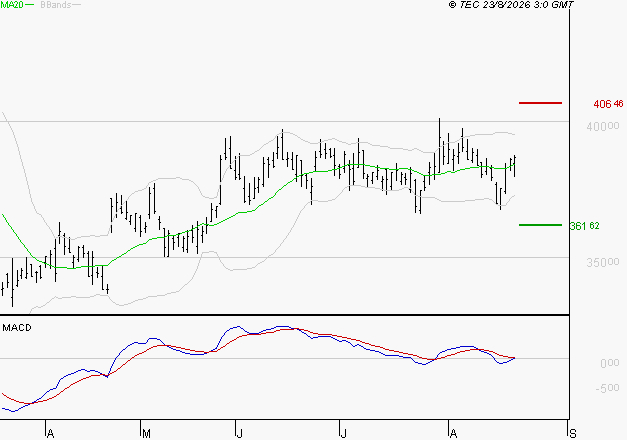The height and width of the screenshot is (440, 627).
Task: Click the 400.00 price axis label
Action: point(603,126)
